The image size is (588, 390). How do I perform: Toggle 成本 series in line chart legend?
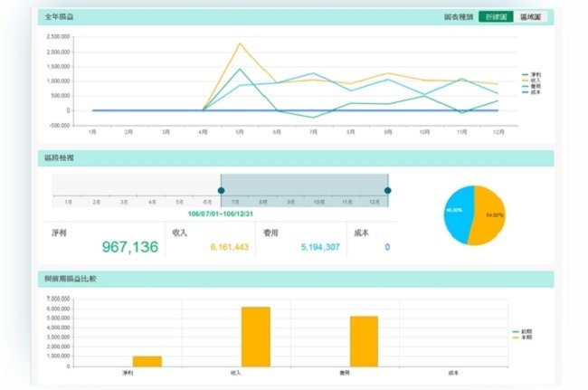tap(531, 92)
